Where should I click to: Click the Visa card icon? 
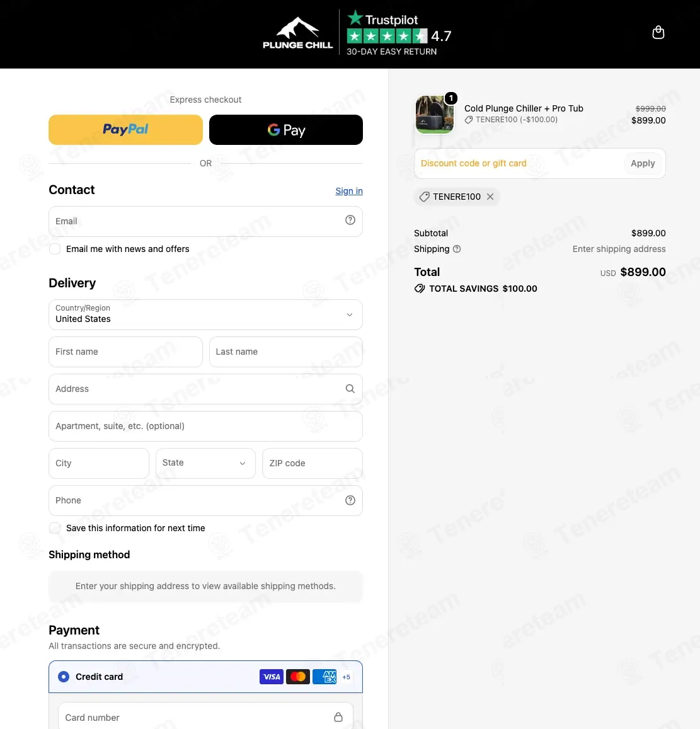click(x=272, y=677)
